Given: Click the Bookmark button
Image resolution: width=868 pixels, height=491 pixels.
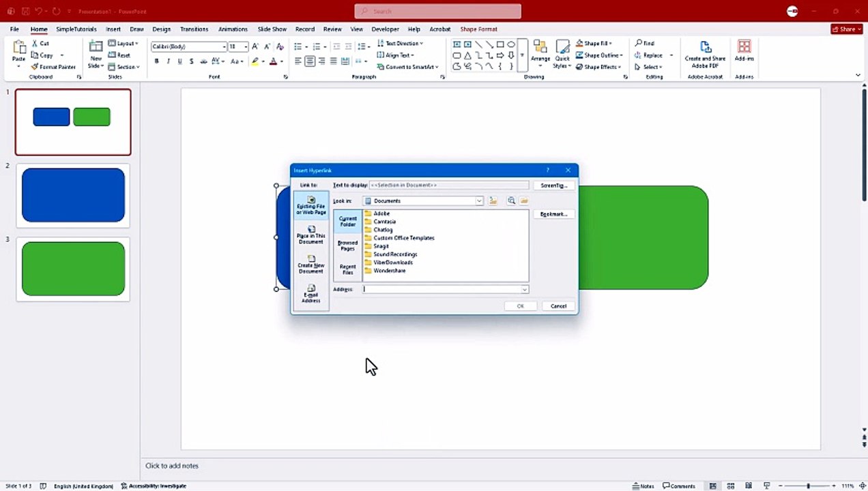Looking at the screenshot, I should [553, 214].
